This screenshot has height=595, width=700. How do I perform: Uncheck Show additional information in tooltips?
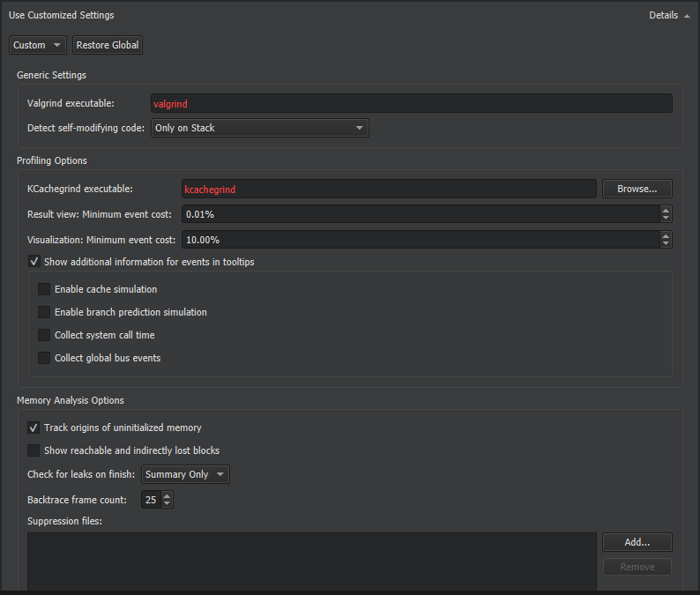(x=34, y=262)
